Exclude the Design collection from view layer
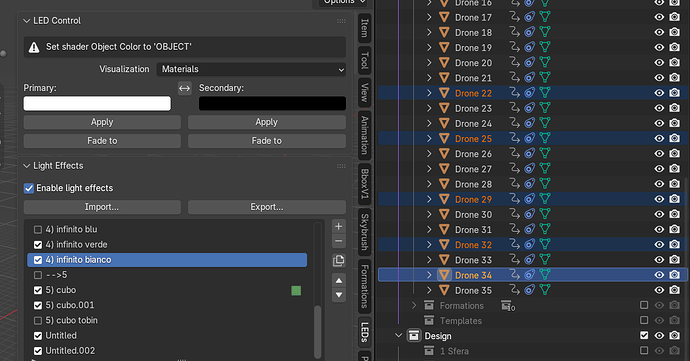 644,335
